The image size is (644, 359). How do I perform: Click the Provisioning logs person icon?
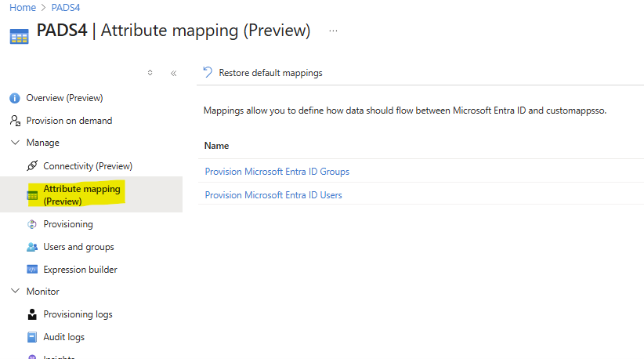pyautogui.click(x=32, y=314)
